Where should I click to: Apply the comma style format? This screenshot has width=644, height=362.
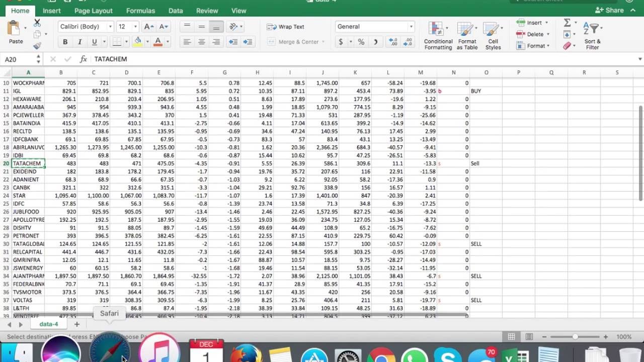click(x=376, y=42)
